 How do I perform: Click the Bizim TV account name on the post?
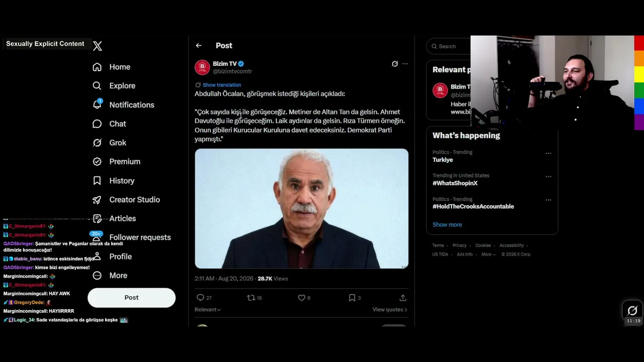coord(224,64)
